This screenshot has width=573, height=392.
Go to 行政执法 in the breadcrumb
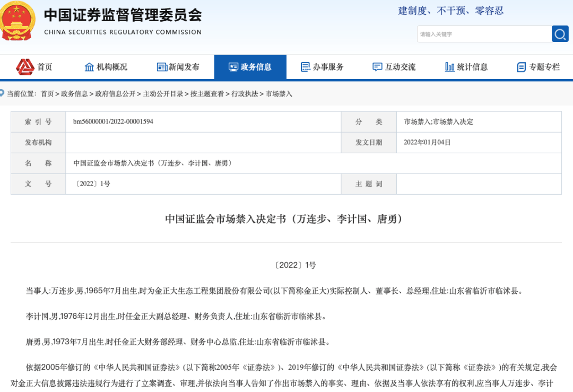[x=245, y=94]
